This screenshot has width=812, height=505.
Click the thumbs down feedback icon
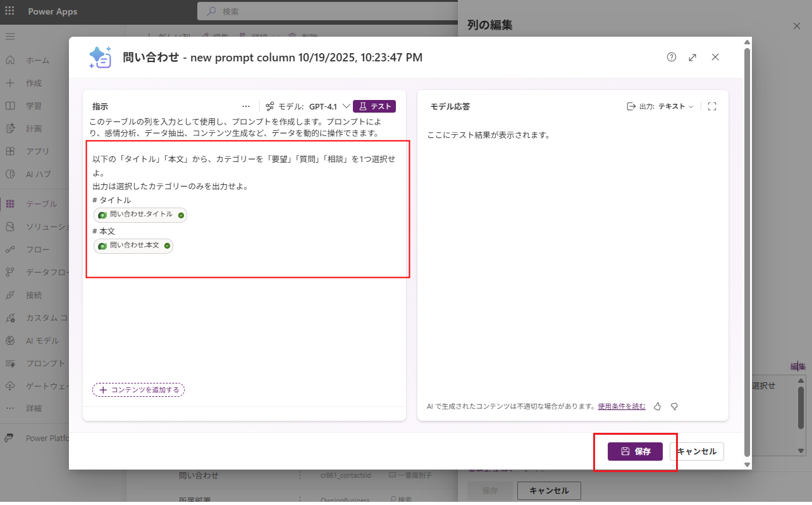click(x=674, y=406)
